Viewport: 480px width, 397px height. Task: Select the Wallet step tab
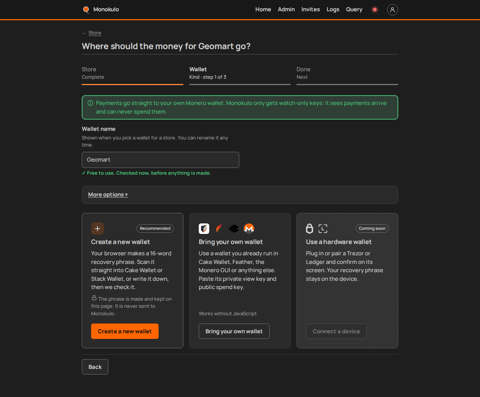[x=240, y=75]
